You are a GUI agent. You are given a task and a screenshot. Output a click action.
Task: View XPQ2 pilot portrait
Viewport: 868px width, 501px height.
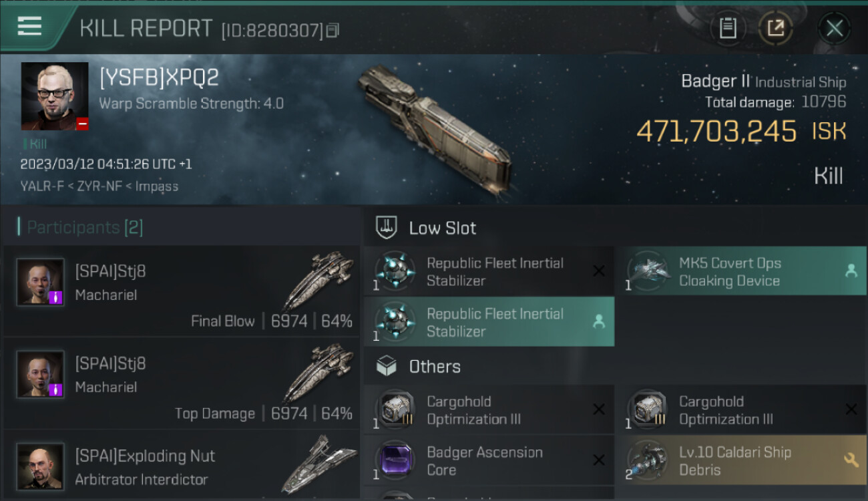pos(55,96)
